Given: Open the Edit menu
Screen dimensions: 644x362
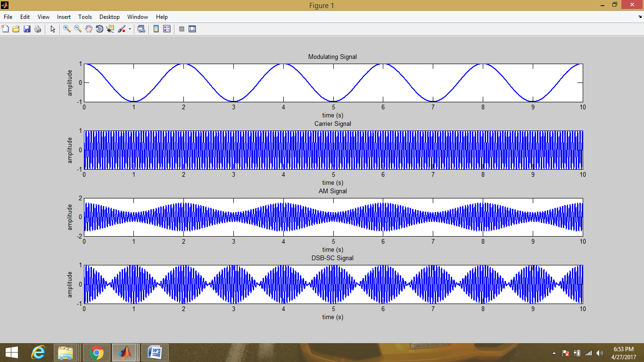Looking at the screenshot, I should 25,17.
